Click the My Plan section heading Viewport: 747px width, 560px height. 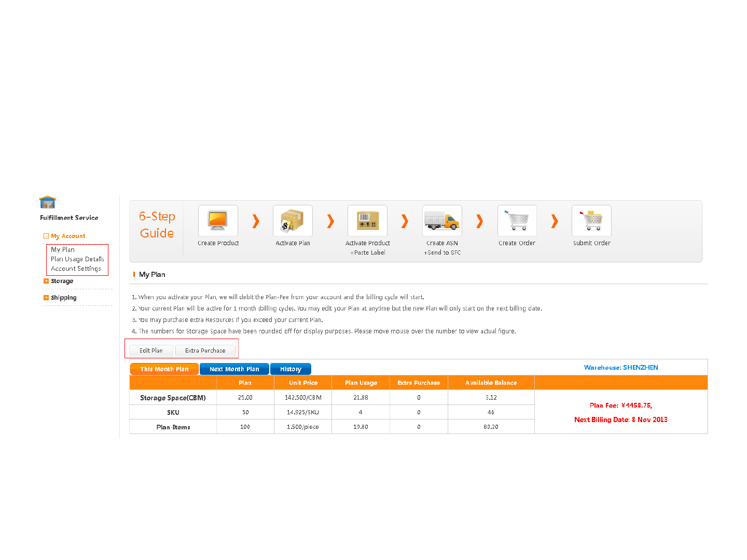click(152, 274)
